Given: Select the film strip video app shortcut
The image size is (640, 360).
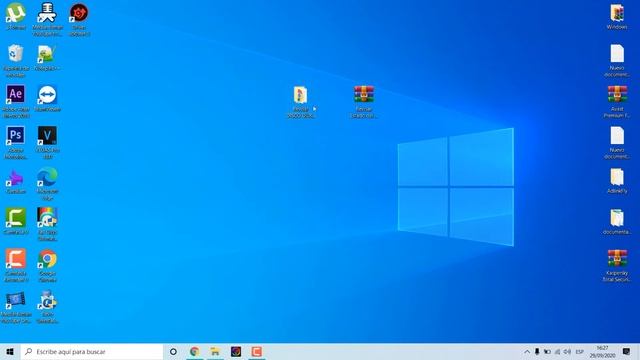Looking at the screenshot, I should coord(16,307).
